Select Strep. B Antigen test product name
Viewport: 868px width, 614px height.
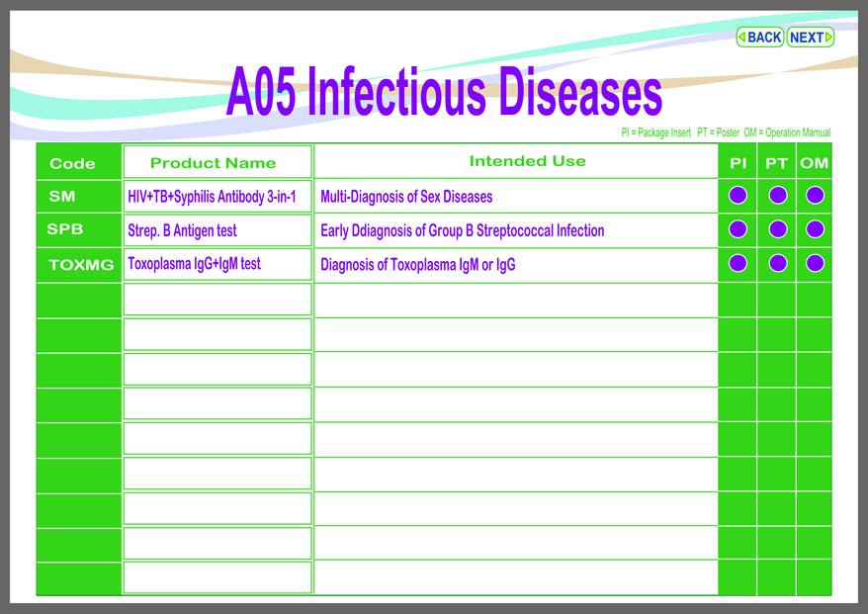click(x=182, y=231)
